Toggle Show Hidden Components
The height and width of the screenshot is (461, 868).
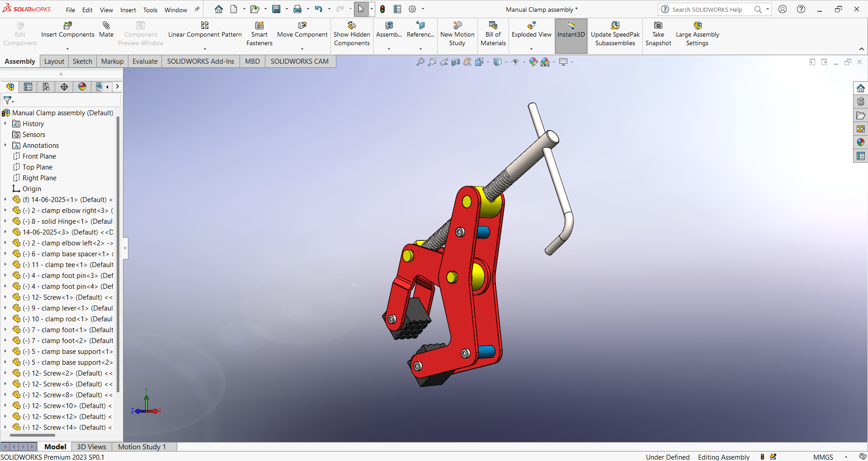pos(352,34)
